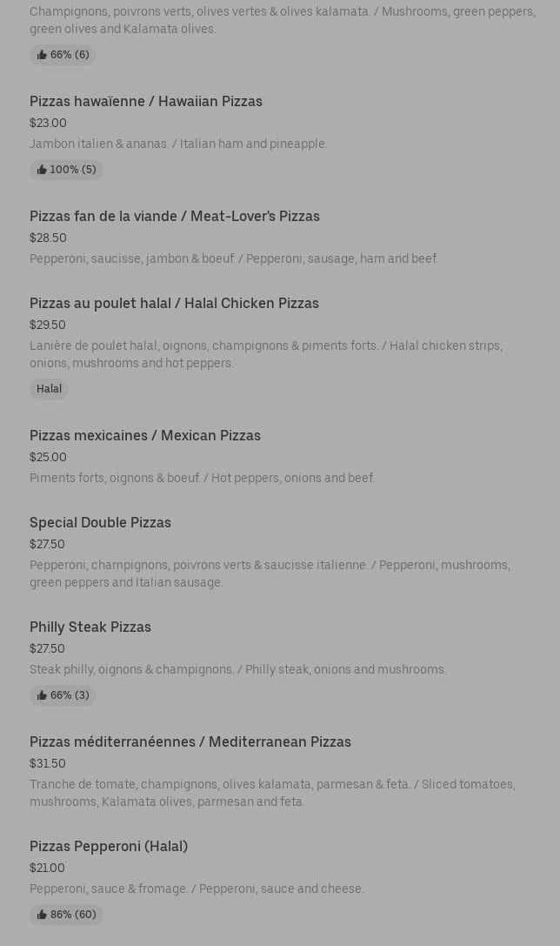Click the $28.50 Meat-Lover's price
Image resolution: width=560 pixels, height=946 pixels.
48,238
